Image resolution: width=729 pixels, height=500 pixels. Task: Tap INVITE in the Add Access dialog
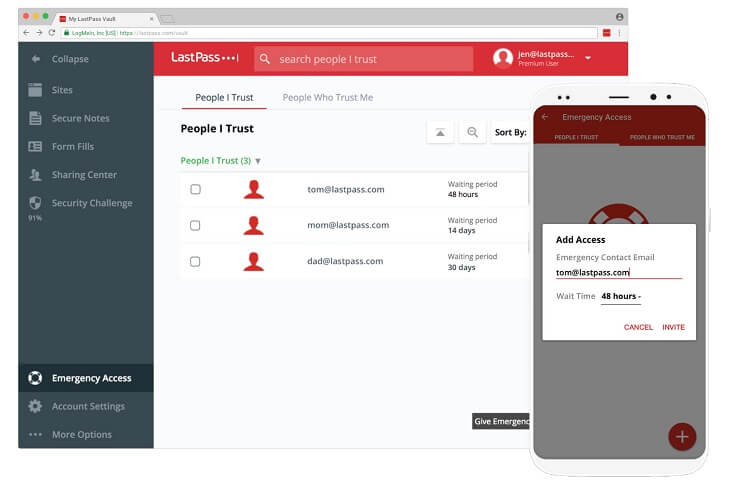tap(673, 327)
